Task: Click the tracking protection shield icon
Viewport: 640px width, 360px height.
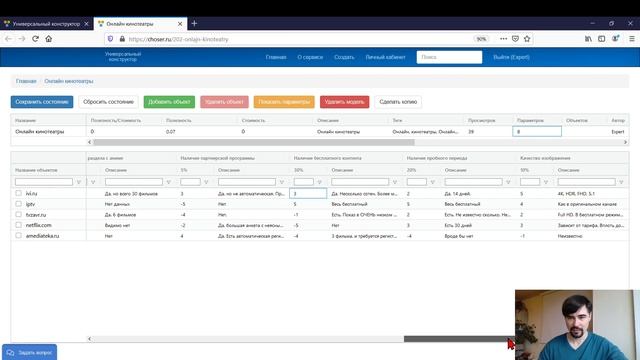Action: [110, 39]
